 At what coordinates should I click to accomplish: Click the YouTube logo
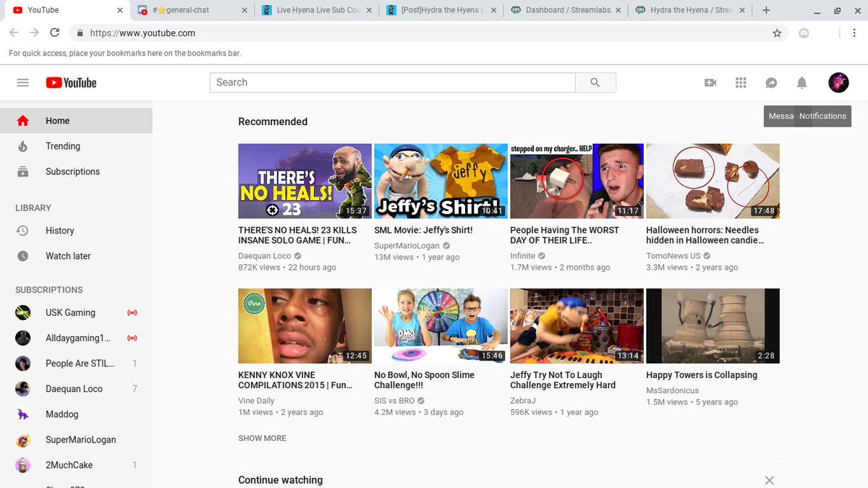tap(71, 82)
